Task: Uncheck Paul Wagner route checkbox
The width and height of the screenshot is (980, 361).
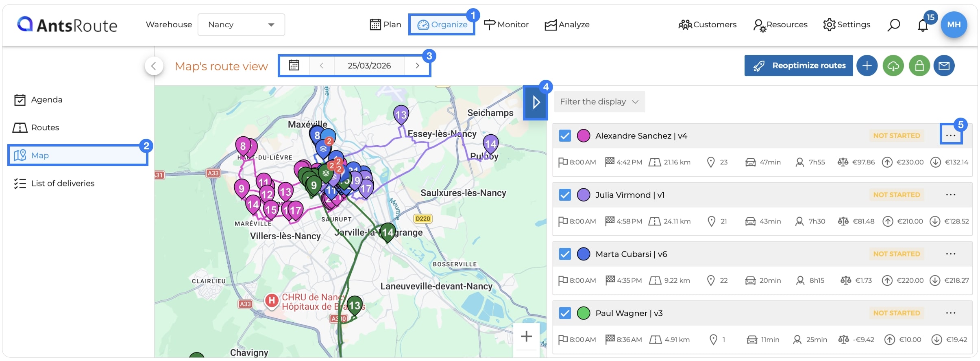Action: coord(565,313)
